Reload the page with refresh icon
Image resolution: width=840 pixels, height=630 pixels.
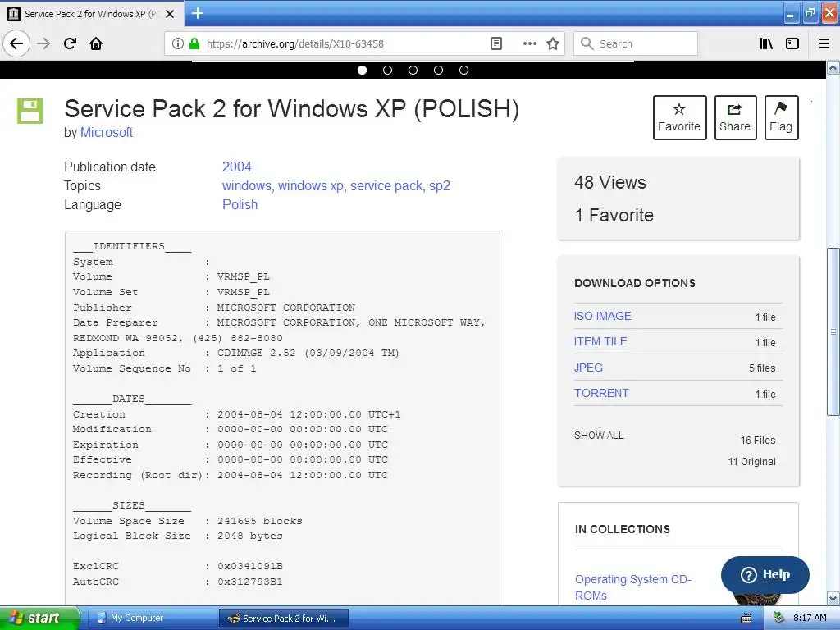tap(70, 43)
